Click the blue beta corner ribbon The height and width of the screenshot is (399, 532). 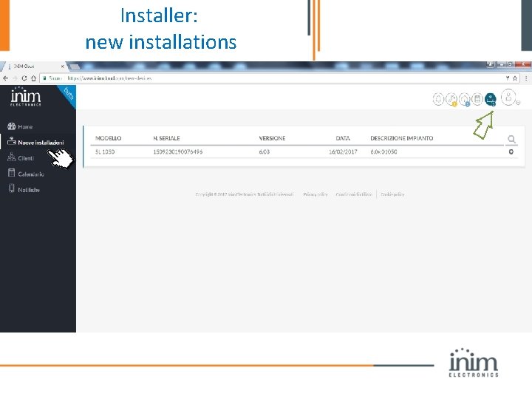(x=69, y=95)
